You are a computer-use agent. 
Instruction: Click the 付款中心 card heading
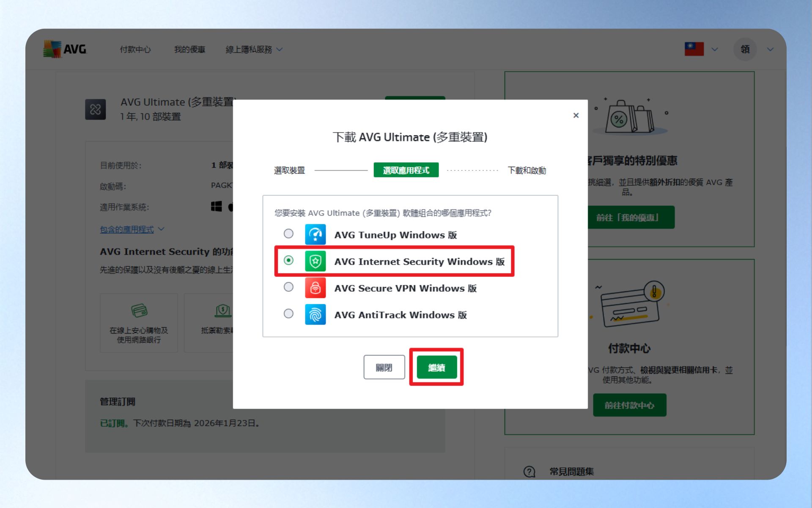click(629, 348)
